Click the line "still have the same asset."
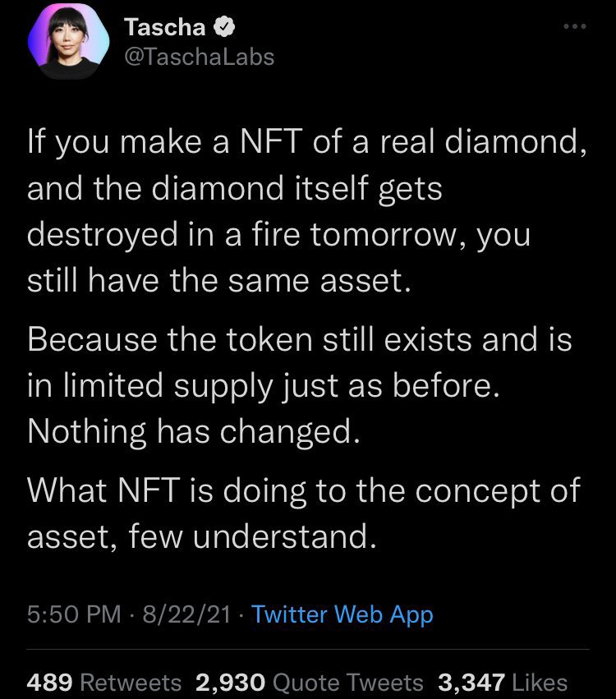The height and width of the screenshot is (699, 616). [218, 283]
